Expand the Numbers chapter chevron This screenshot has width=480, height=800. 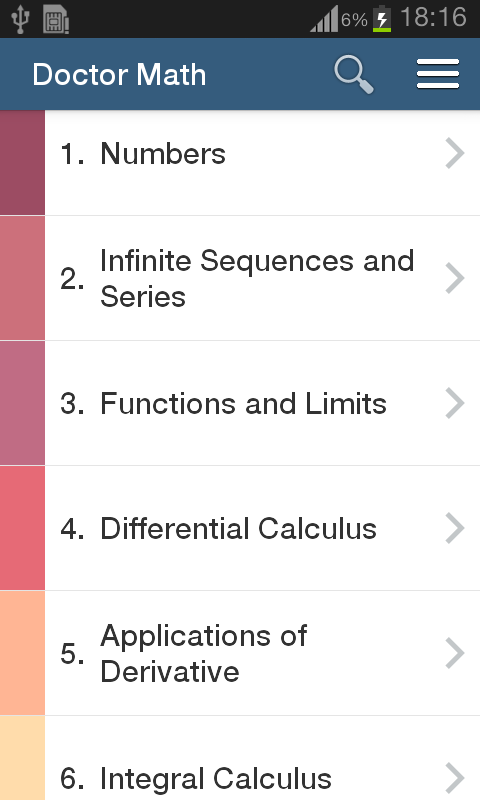pos(454,153)
